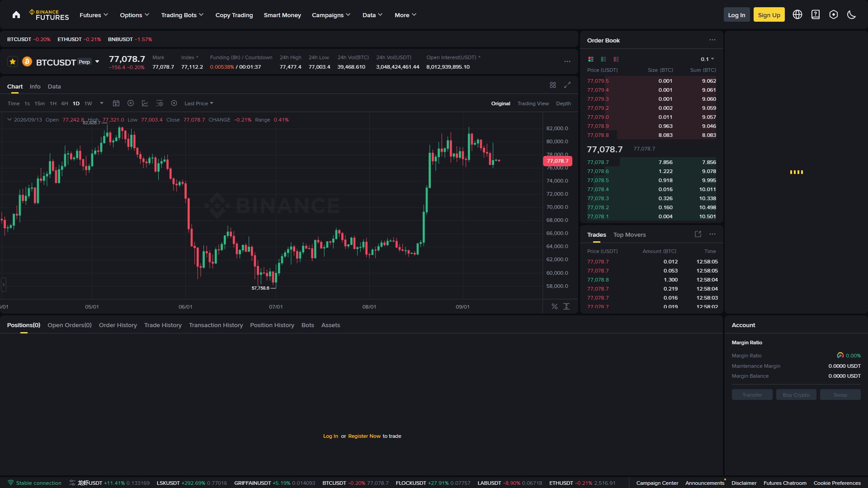This screenshot has width=868, height=488.
Task: Click the 77,078.7 price label on chart axis
Action: pos(557,161)
